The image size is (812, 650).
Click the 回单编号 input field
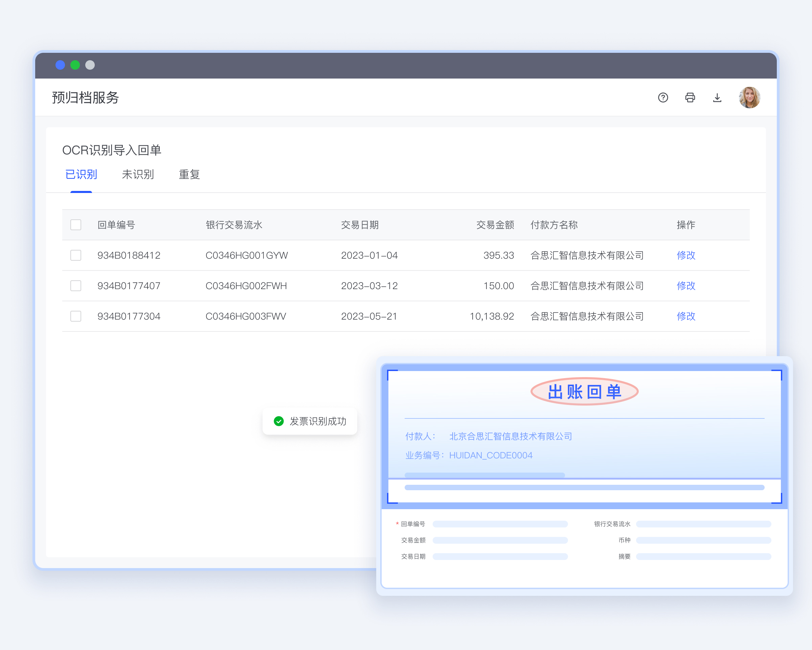[500, 524]
